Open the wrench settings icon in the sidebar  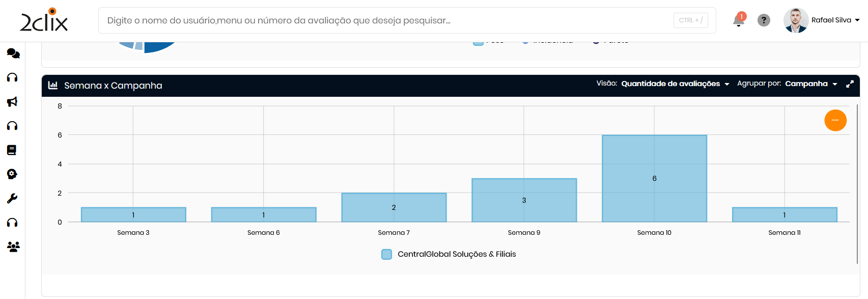(x=12, y=198)
